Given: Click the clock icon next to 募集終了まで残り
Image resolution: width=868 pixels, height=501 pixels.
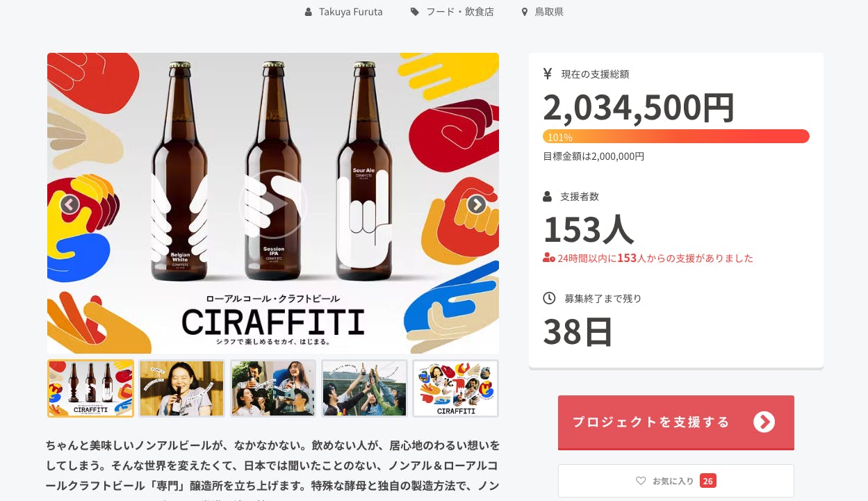Looking at the screenshot, I should 549,298.
